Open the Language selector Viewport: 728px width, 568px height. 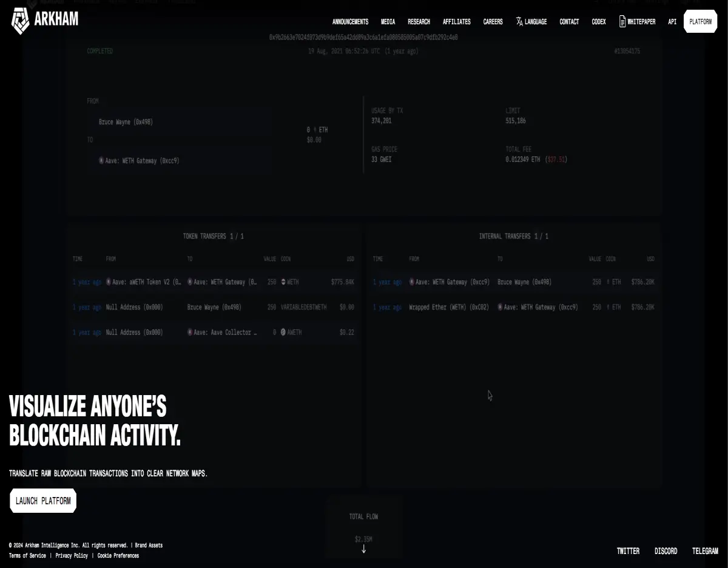(x=531, y=22)
